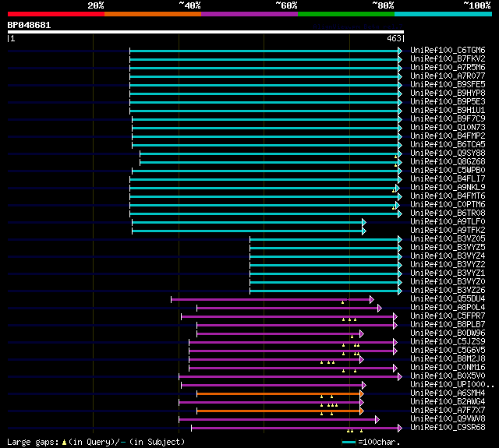This screenshot has width=499, height=448.
Task: Click the arrowhead ending the UniRef100_A9TLF0 bar
Action: coord(364,222)
